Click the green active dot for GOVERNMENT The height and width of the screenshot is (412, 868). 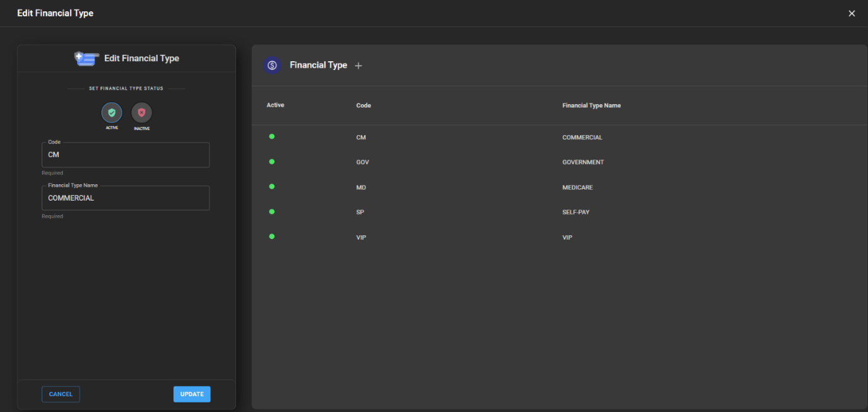click(x=271, y=162)
